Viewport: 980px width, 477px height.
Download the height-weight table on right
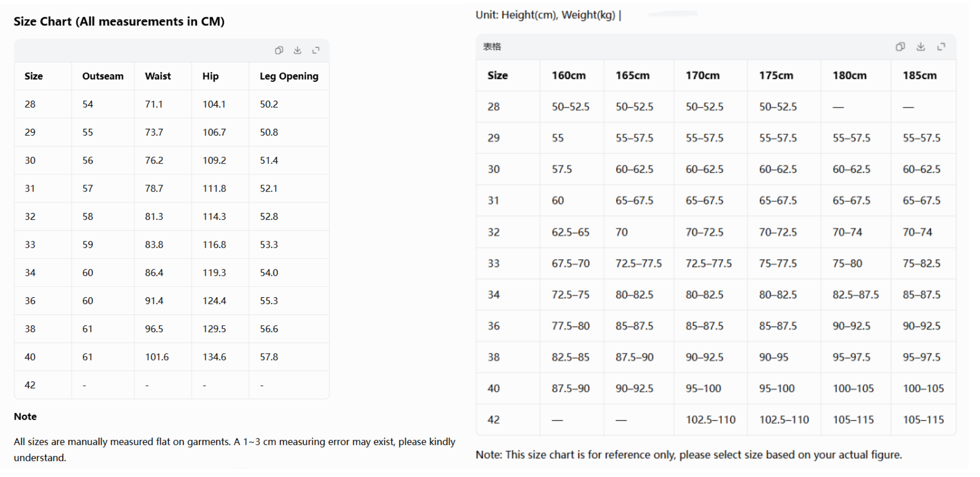coord(921,47)
